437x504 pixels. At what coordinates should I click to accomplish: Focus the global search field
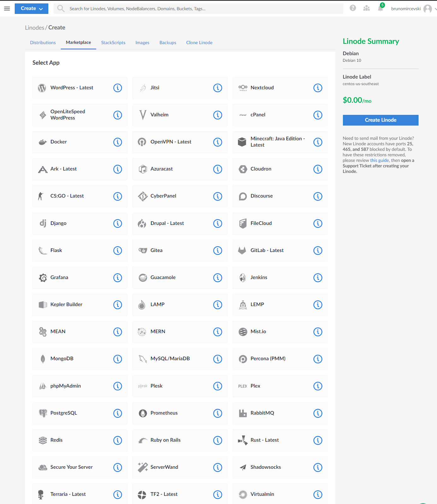pos(199,9)
